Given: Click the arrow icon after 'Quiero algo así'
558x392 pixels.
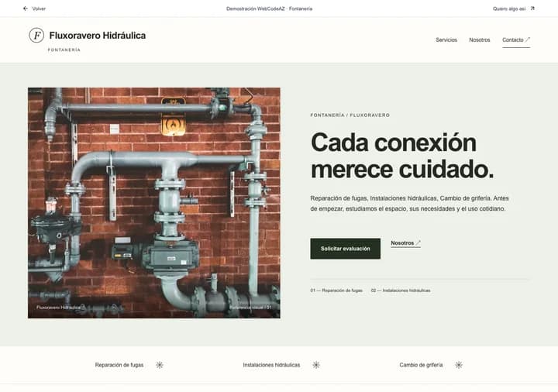Looking at the screenshot, I should pos(532,9).
